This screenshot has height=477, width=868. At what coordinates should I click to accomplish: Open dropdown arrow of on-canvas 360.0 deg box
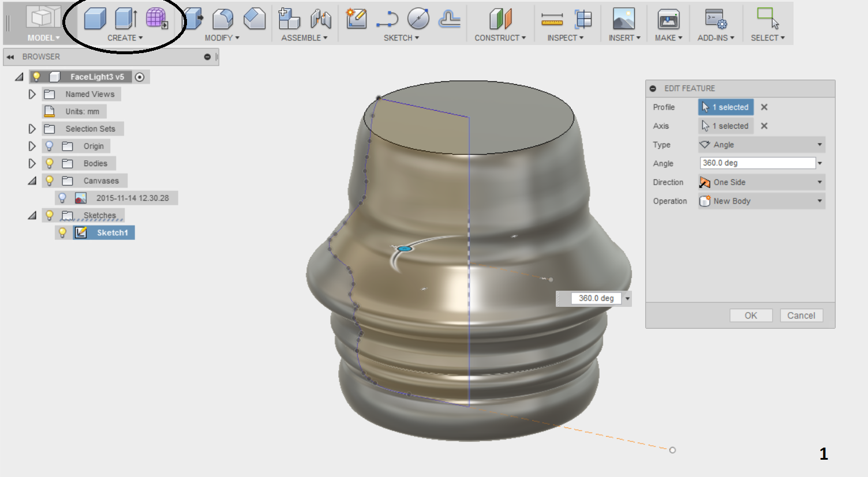point(627,298)
